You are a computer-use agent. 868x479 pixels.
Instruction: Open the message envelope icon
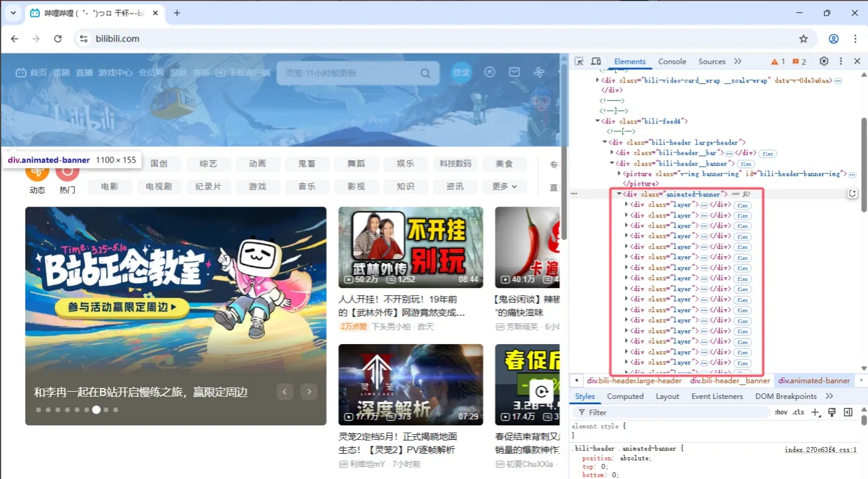point(514,72)
